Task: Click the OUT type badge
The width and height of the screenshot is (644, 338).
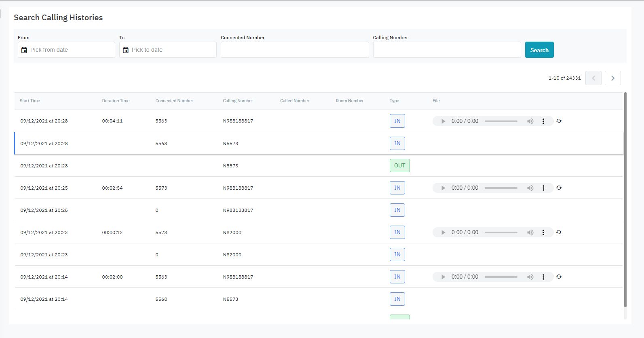Action: tap(399, 166)
